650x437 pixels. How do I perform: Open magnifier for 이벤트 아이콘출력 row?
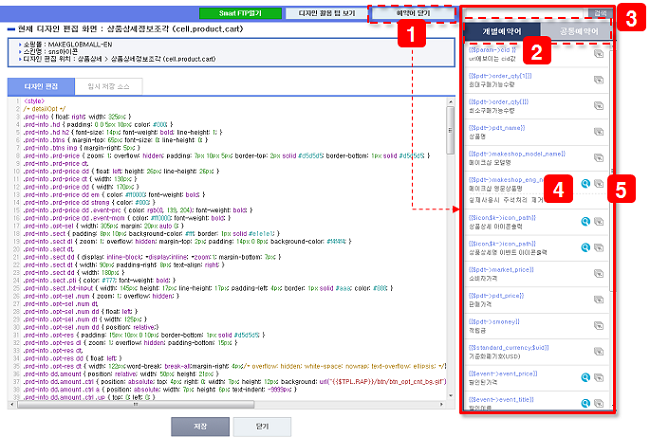[585, 248]
